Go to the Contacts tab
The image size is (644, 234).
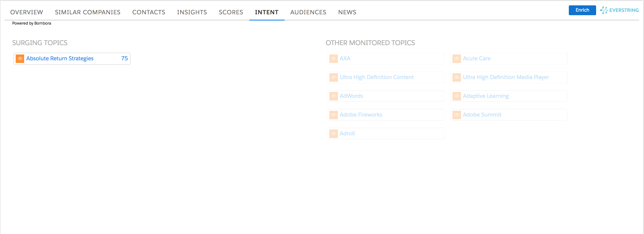[149, 12]
